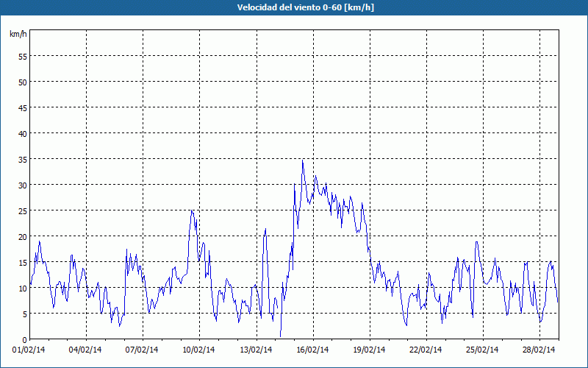Click the y-axis value 5
This screenshot has height=368, width=588.
pos(25,314)
